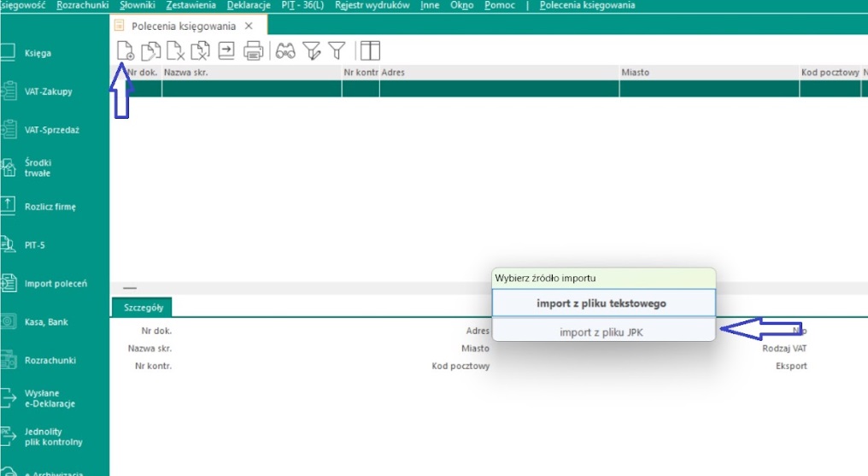Open the Rejestr wydruków menu
Image resolution: width=868 pixels, height=476 pixels.
point(372,5)
